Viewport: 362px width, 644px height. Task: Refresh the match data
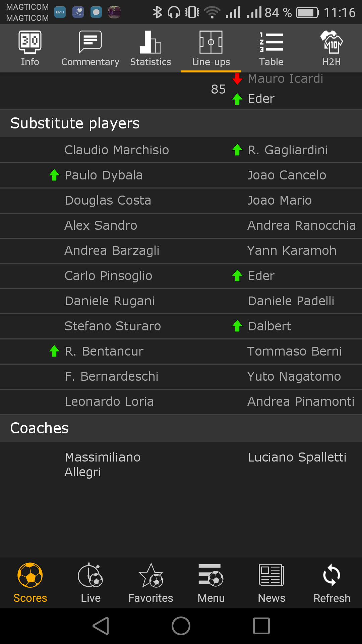pos(332,583)
